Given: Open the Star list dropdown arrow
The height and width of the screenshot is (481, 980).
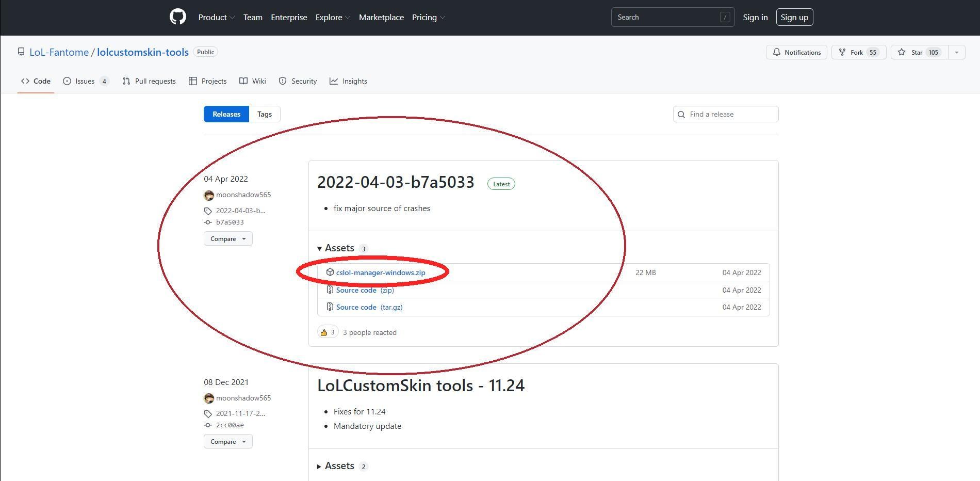Looking at the screenshot, I should point(956,52).
